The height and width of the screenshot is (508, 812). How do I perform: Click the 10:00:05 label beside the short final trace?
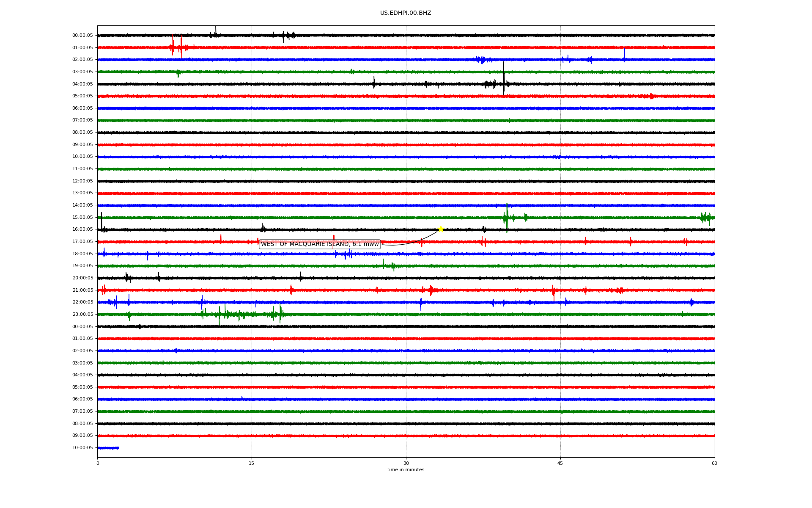pos(82,448)
